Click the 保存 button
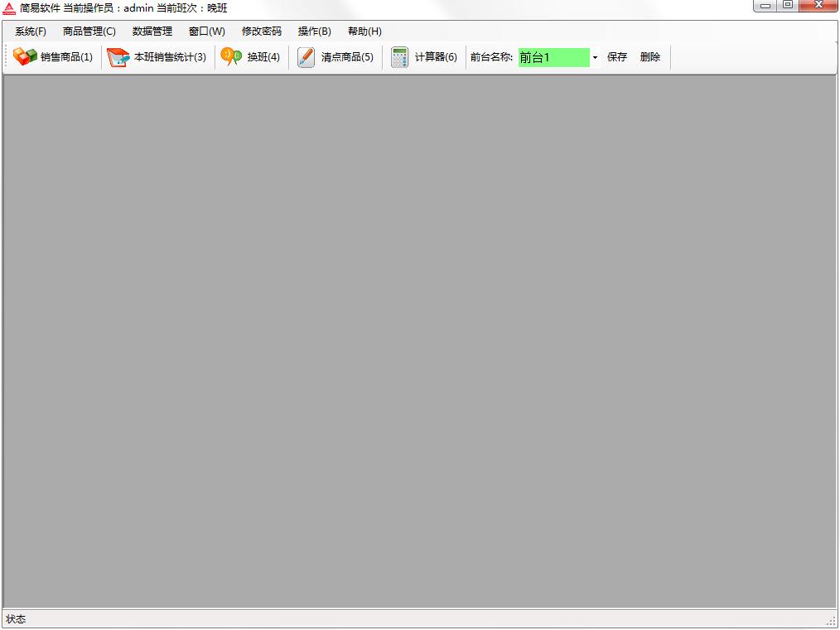840x630 pixels. tap(617, 57)
